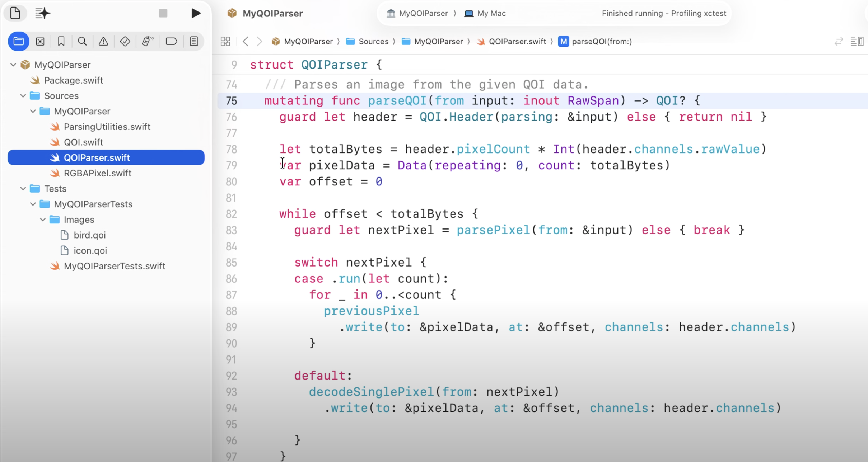Collapse the Images folder

click(x=43, y=220)
